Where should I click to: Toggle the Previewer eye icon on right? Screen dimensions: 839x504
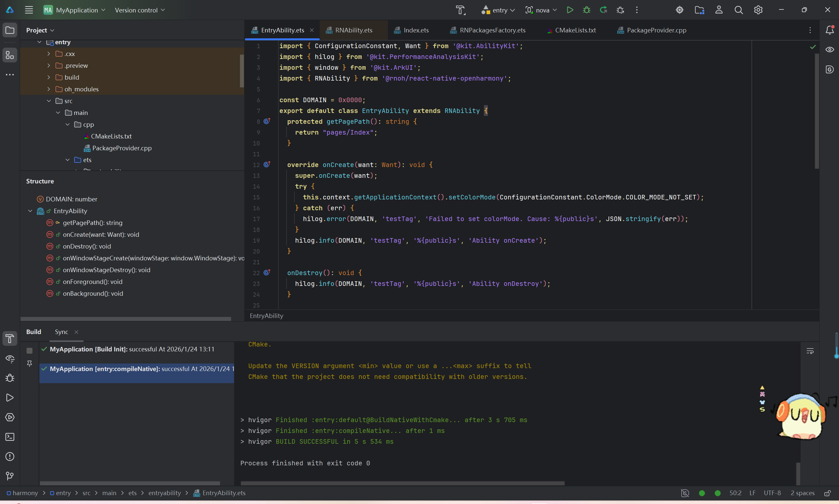(829, 49)
